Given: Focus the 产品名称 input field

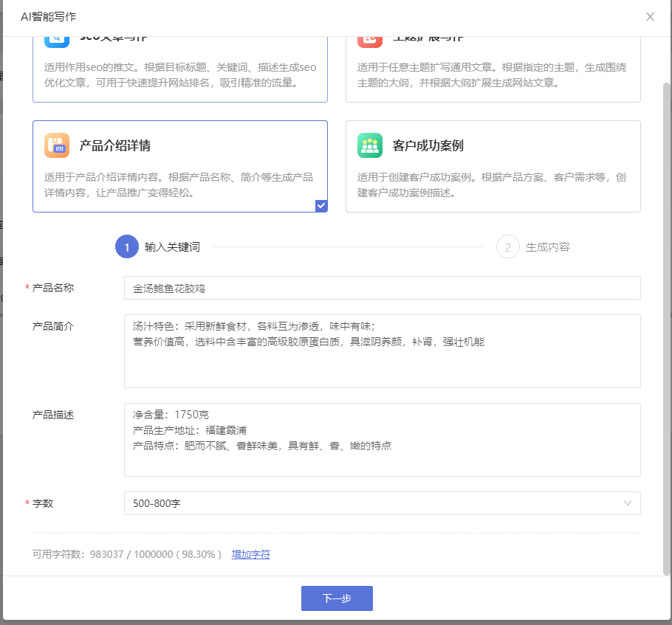Looking at the screenshot, I should (x=382, y=289).
